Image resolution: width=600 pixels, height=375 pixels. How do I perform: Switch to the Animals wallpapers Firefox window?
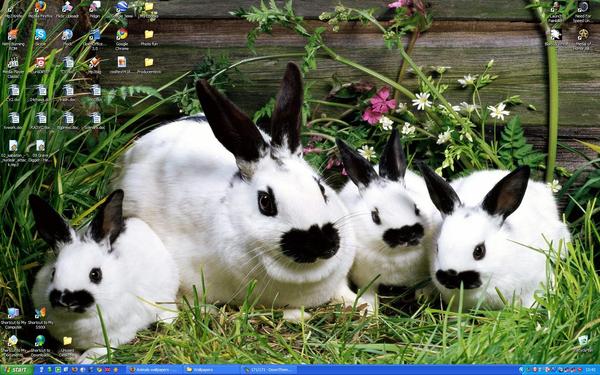coord(155,370)
